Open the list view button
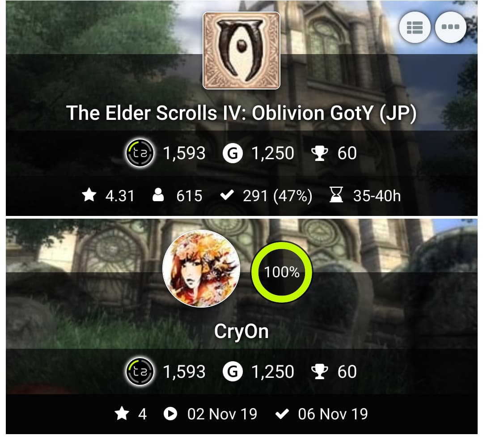 point(415,27)
